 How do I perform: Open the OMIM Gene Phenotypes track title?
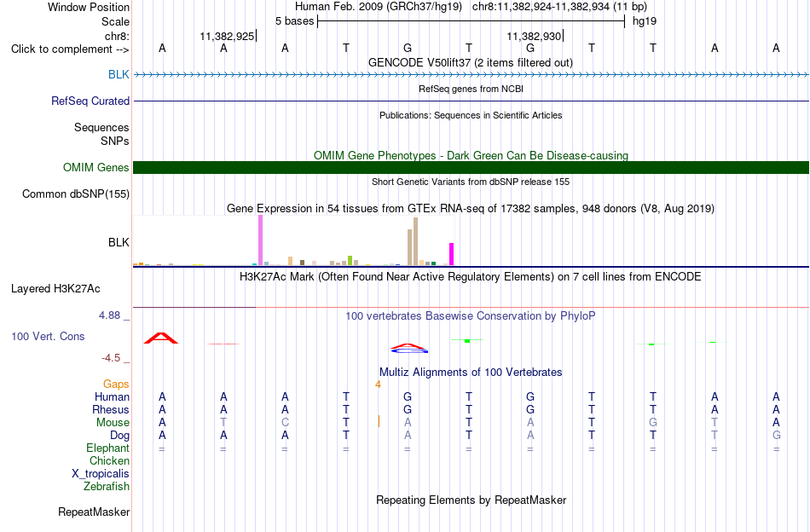tap(471, 155)
